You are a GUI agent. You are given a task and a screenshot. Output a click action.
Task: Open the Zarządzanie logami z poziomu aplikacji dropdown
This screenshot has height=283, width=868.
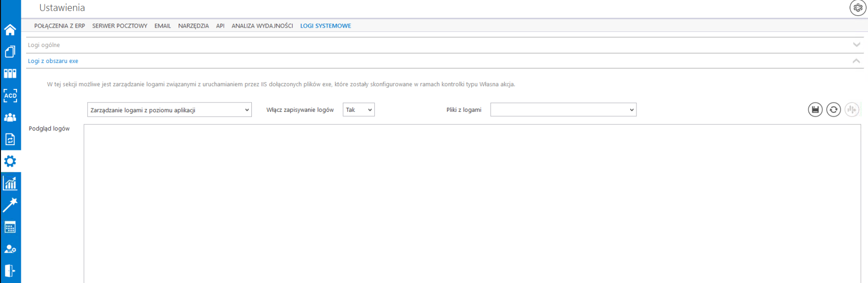click(170, 110)
